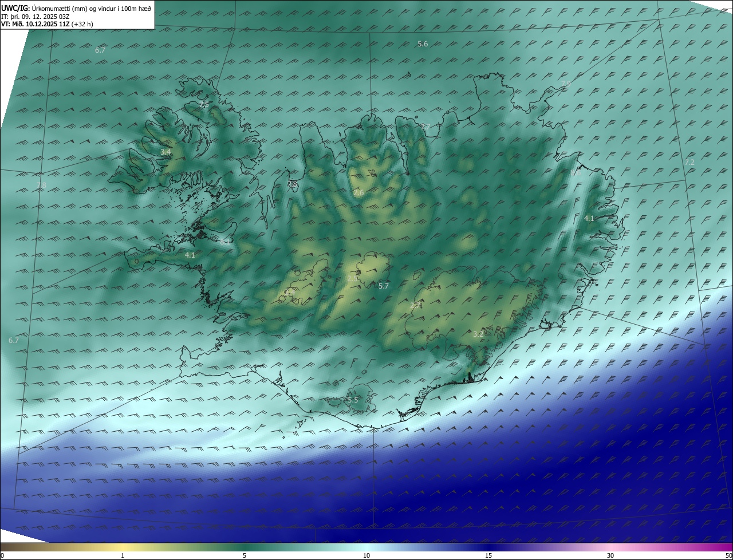The image size is (733, 560).
Task: Click the 5.7 value in central Iceland
Action: [x=384, y=286]
